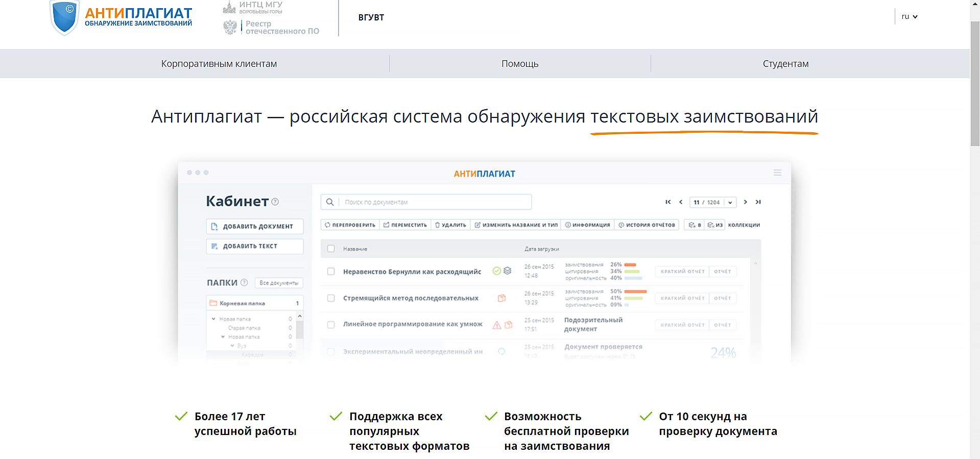Click the Антиплагиат shield logo

tap(64, 18)
